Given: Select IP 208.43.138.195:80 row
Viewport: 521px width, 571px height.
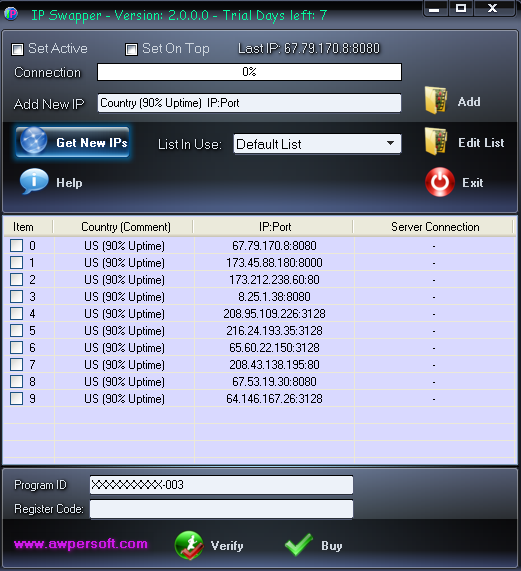Looking at the screenshot, I should tap(274, 365).
